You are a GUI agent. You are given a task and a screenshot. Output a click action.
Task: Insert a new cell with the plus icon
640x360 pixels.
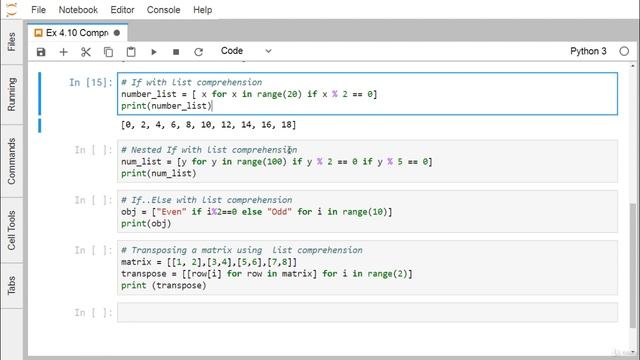pyautogui.click(x=63, y=52)
